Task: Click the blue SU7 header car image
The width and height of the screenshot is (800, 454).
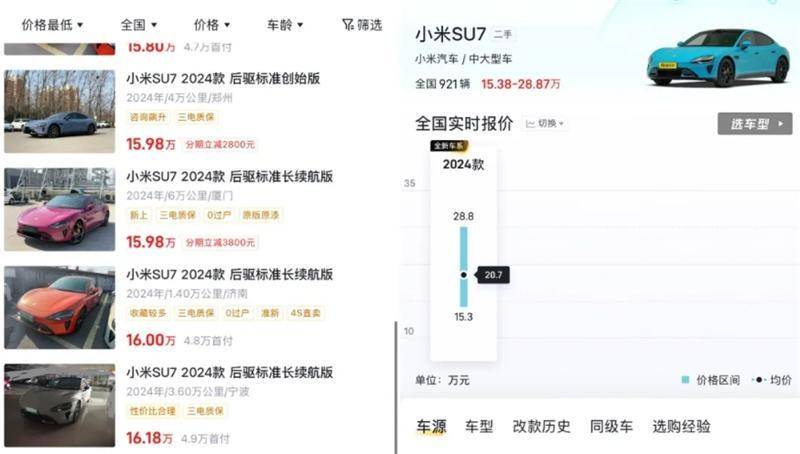Action: point(717,57)
